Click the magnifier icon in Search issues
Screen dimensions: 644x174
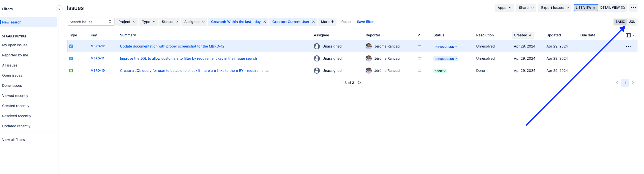(x=110, y=22)
